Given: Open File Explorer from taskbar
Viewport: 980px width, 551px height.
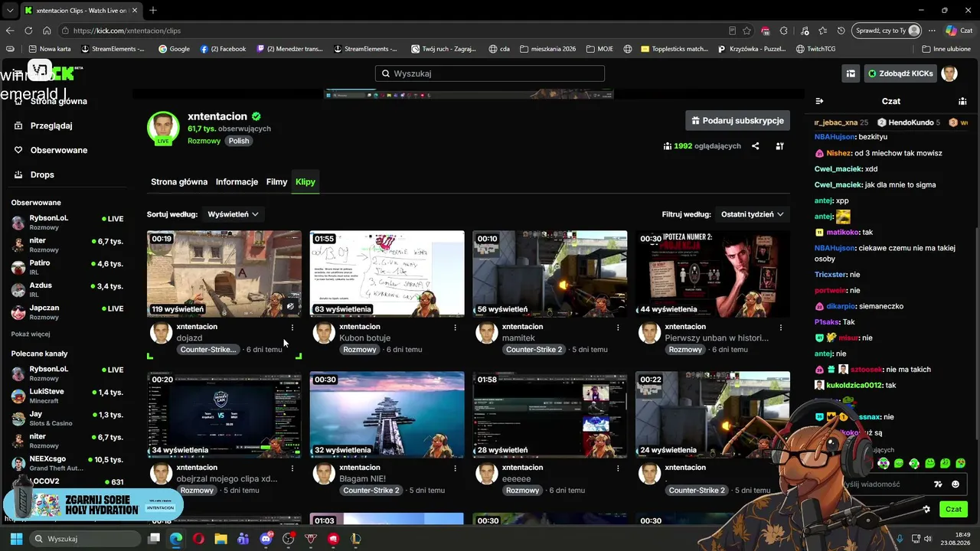Looking at the screenshot, I should click(x=221, y=539).
